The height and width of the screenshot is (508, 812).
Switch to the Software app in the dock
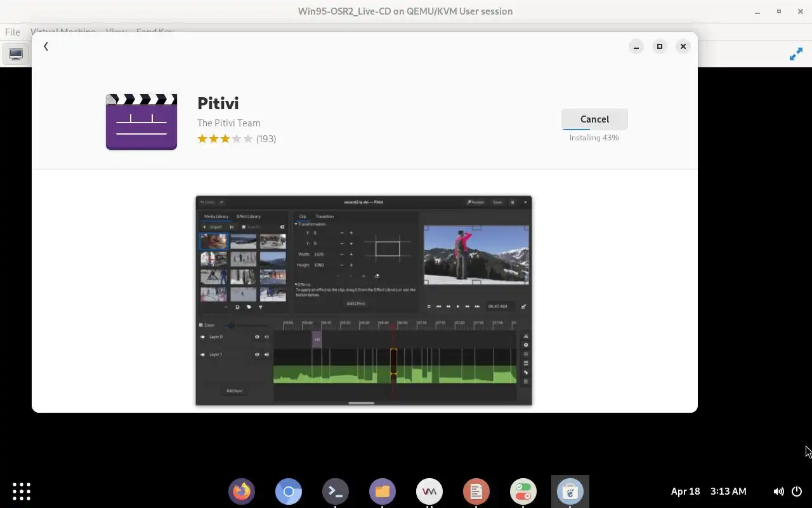click(x=570, y=491)
